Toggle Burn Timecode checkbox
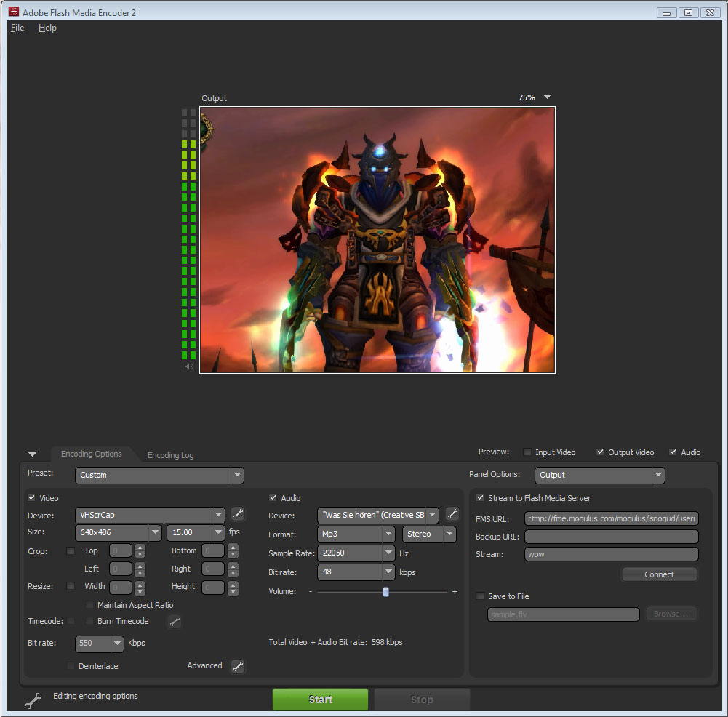This screenshot has height=717, width=728. pyautogui.click(x=89, y=621)
